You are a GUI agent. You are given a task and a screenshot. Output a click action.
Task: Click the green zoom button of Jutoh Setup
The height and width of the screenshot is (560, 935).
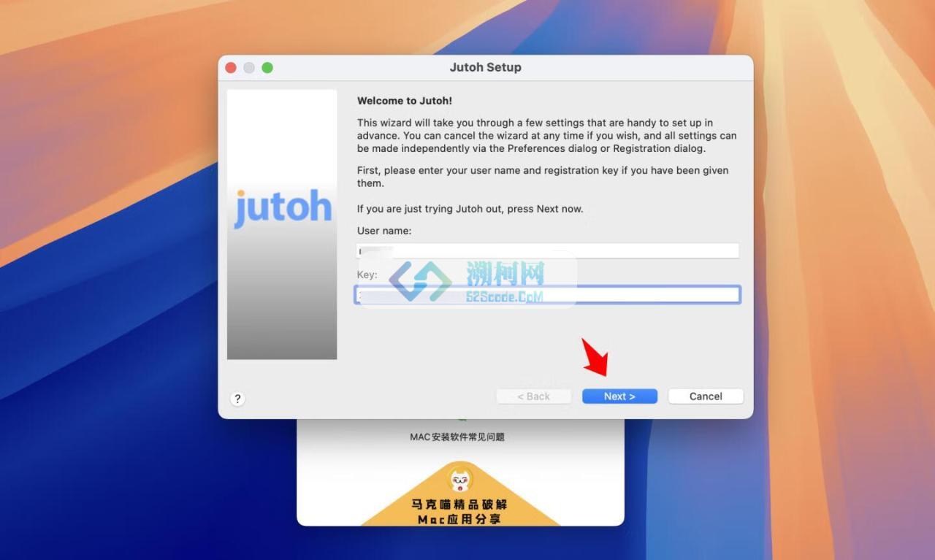coord(267,67)
